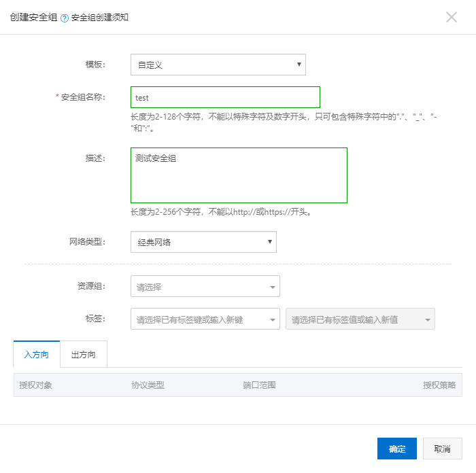Click the 模板 field label
This screenshot has width=476, height=473.
95,65
